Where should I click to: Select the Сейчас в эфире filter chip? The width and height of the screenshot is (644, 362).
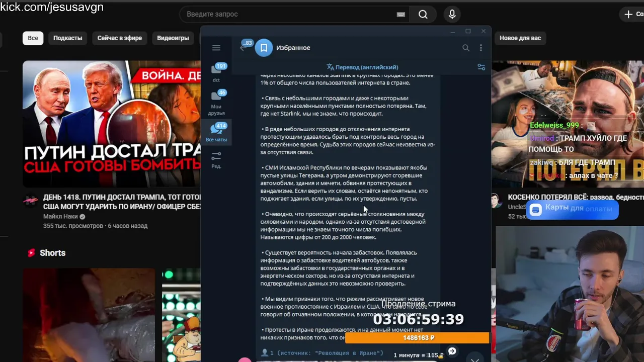119,38
